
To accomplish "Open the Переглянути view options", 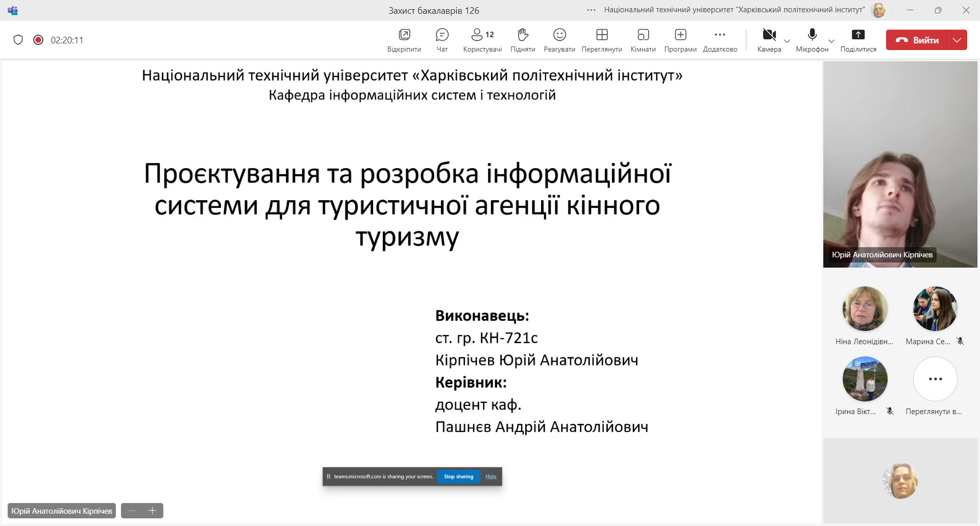I will [602, 40].
